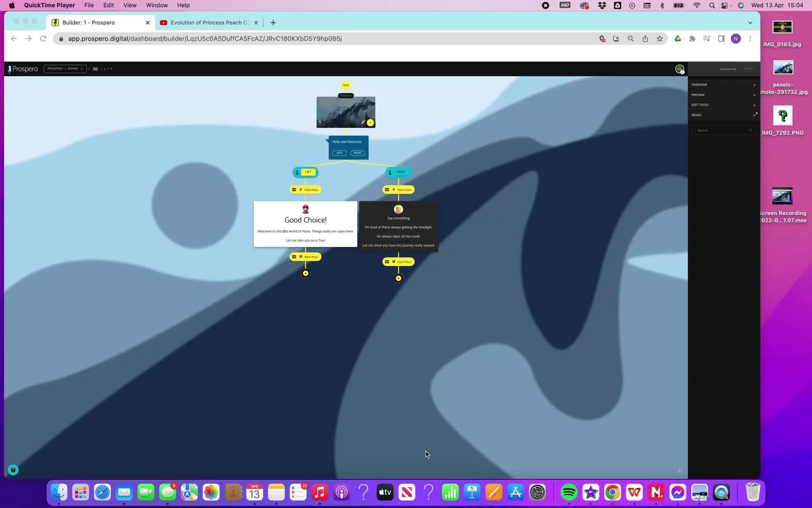Open the PROSPERO / ADMIN dropdown

click(65, 69)
